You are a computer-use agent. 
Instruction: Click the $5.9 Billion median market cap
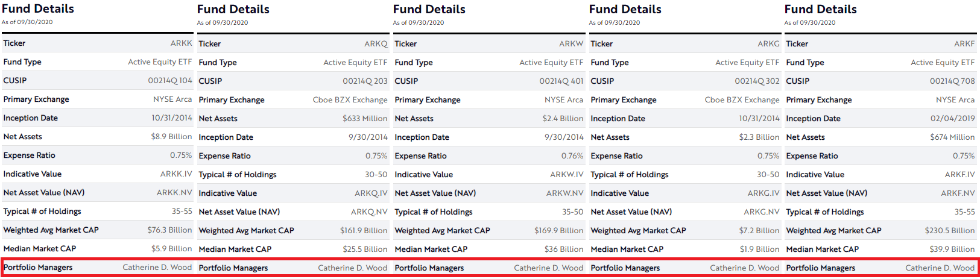171,249
